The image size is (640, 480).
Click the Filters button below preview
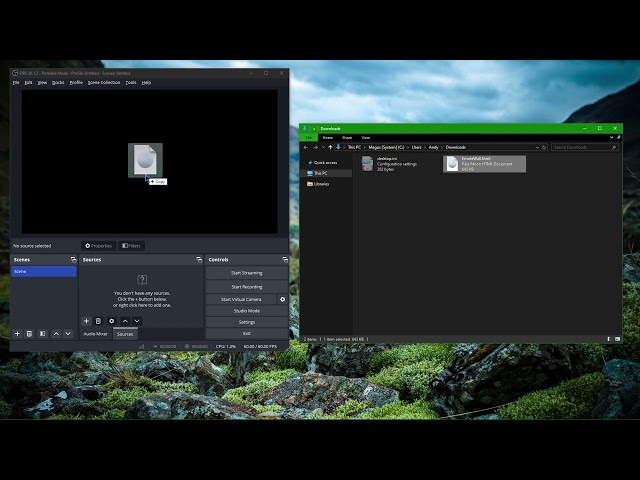tap(131, 246)
